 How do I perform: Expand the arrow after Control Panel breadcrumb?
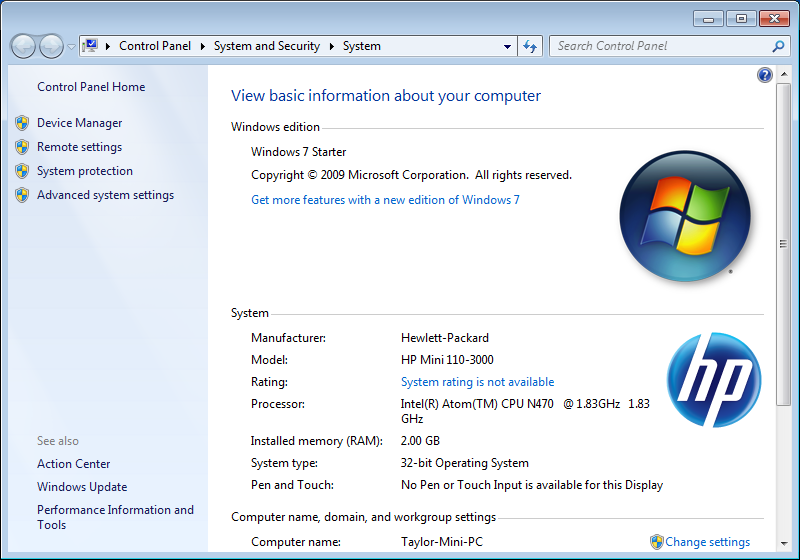pos(202,46)
